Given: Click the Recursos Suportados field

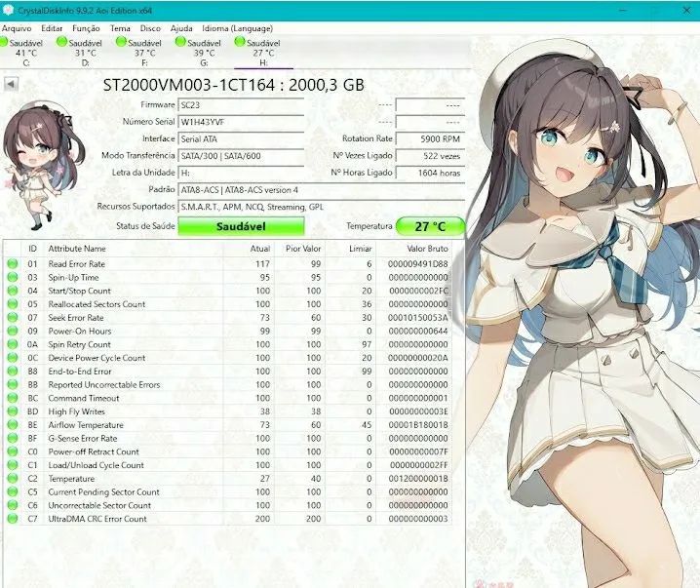Looking at the screenshot, I should click(x=321, y=207).
